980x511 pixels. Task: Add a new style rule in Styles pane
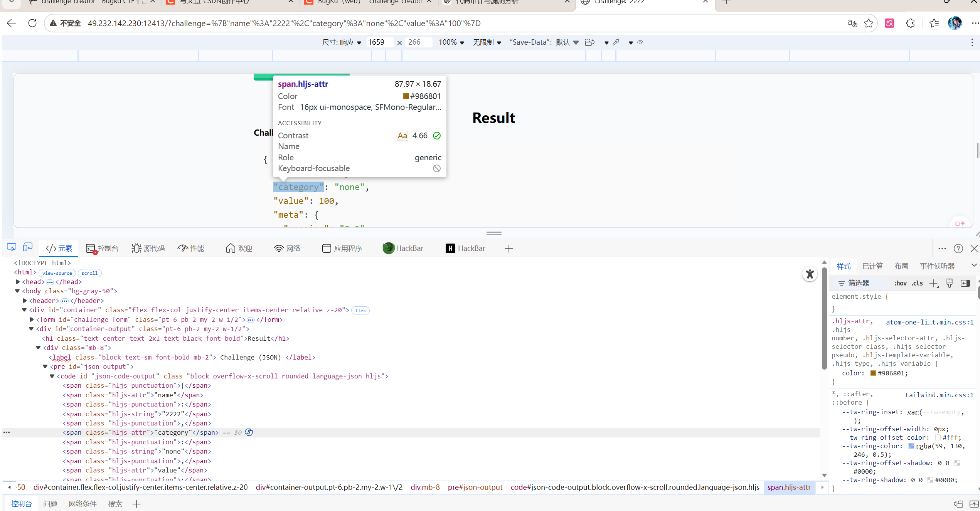tap(934, 284)
